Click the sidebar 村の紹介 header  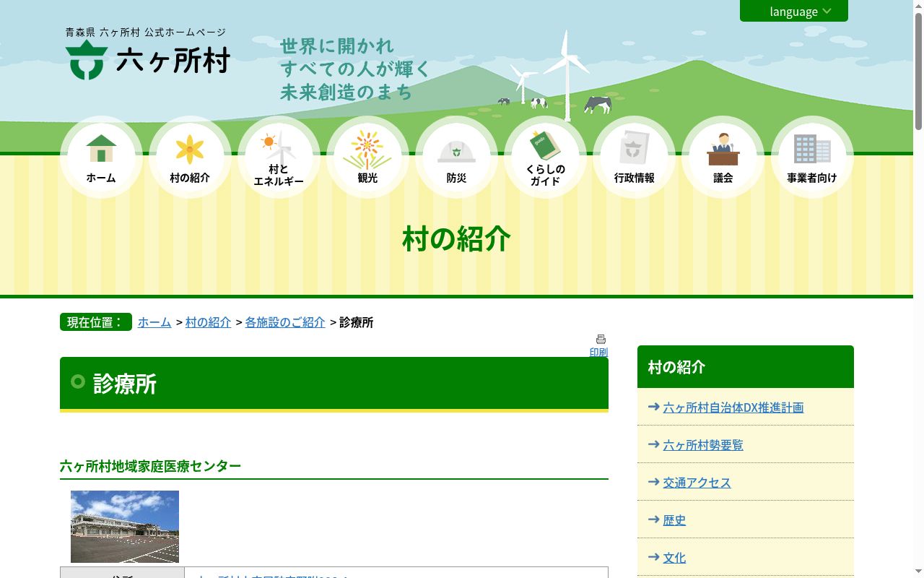pyautogui.click(x=746, y=367)
